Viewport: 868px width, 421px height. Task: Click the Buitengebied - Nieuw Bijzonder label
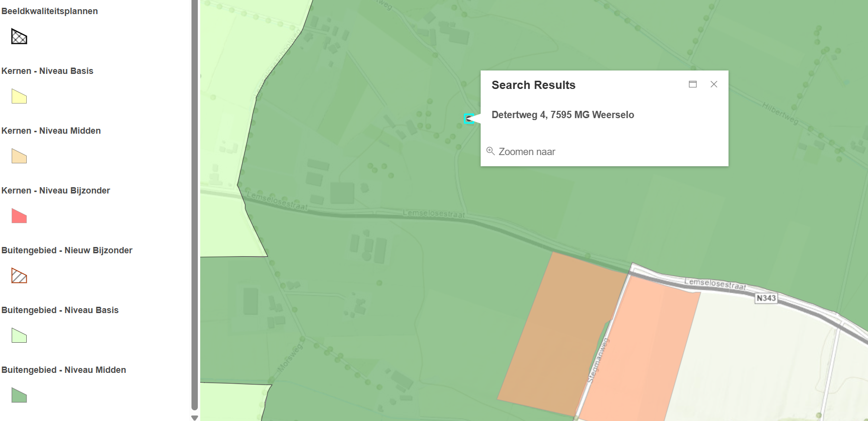[67, 250]
